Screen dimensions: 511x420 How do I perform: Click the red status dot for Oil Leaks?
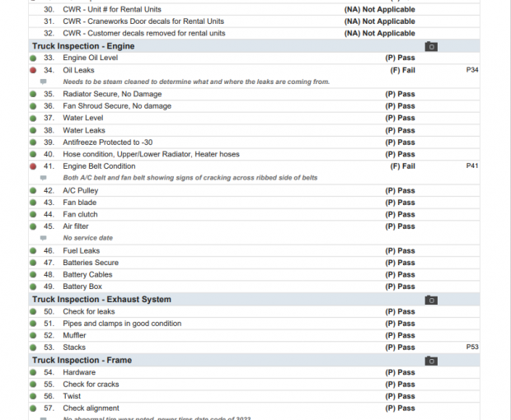(x=33, y=71)
